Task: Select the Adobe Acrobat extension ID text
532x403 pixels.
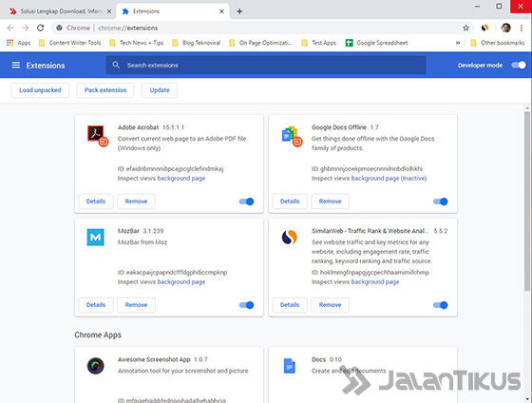Action: (171, 169)
